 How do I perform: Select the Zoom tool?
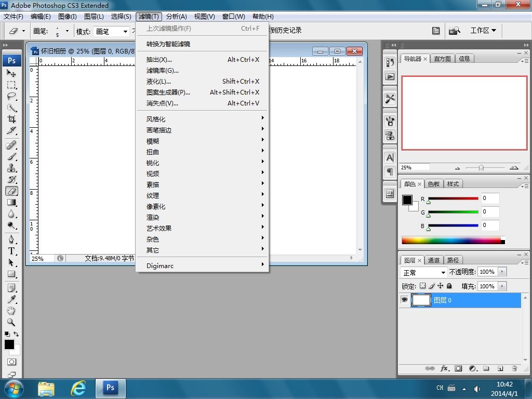coord(11,322)
